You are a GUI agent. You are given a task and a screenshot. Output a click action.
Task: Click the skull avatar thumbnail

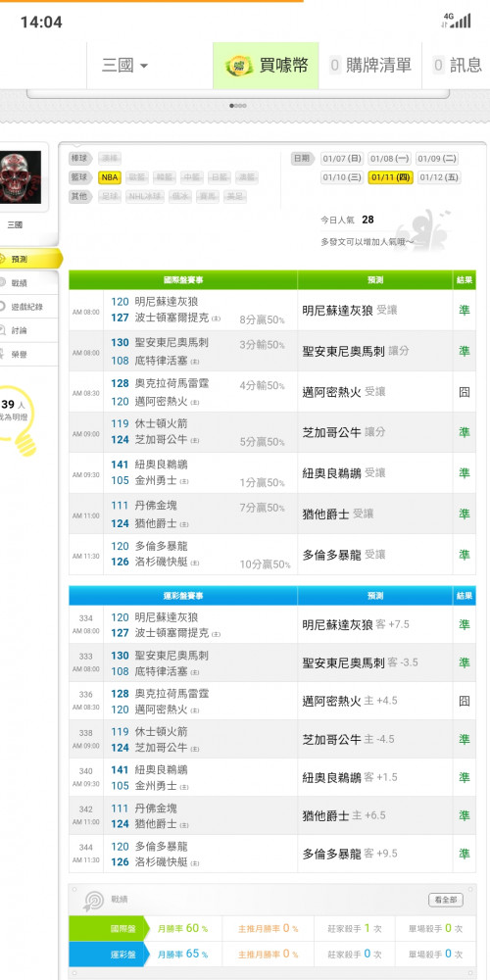click(20, 176)
